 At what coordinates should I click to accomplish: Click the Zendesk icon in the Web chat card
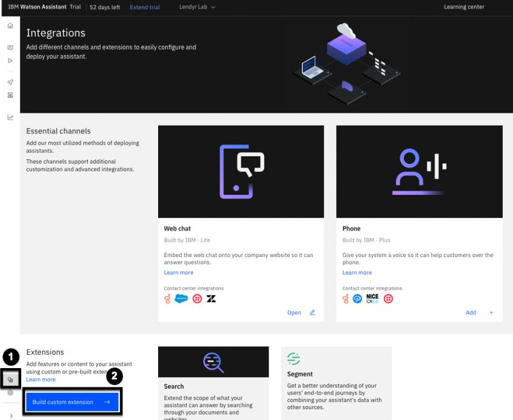[211, 299]
